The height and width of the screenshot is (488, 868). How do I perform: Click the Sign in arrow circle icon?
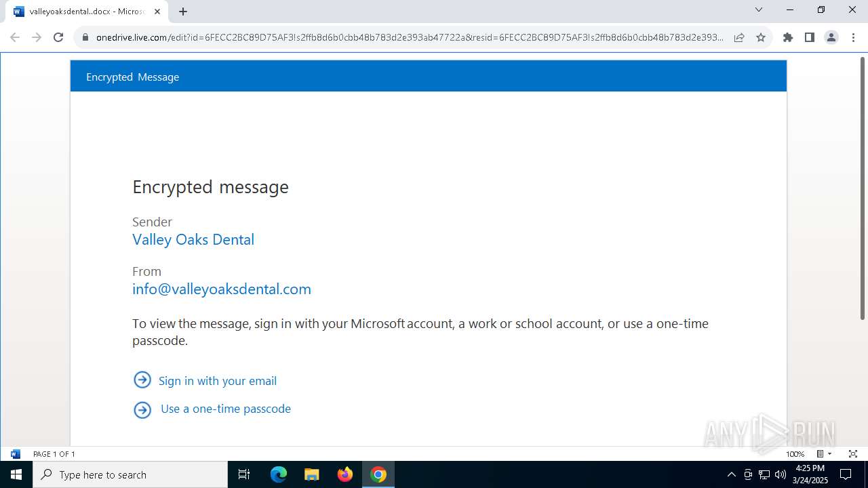pos(142,380)
